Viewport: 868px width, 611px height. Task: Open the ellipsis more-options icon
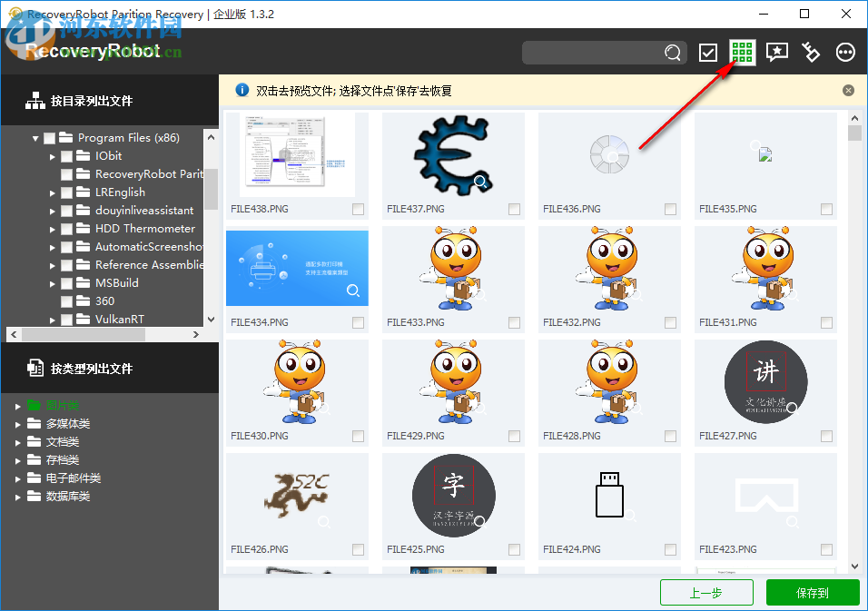point(845,52)
